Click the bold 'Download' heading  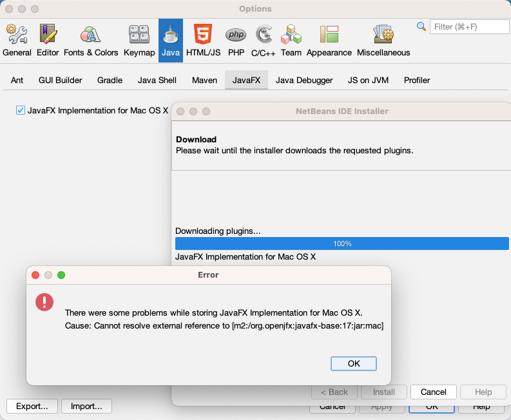coord(196,139)
